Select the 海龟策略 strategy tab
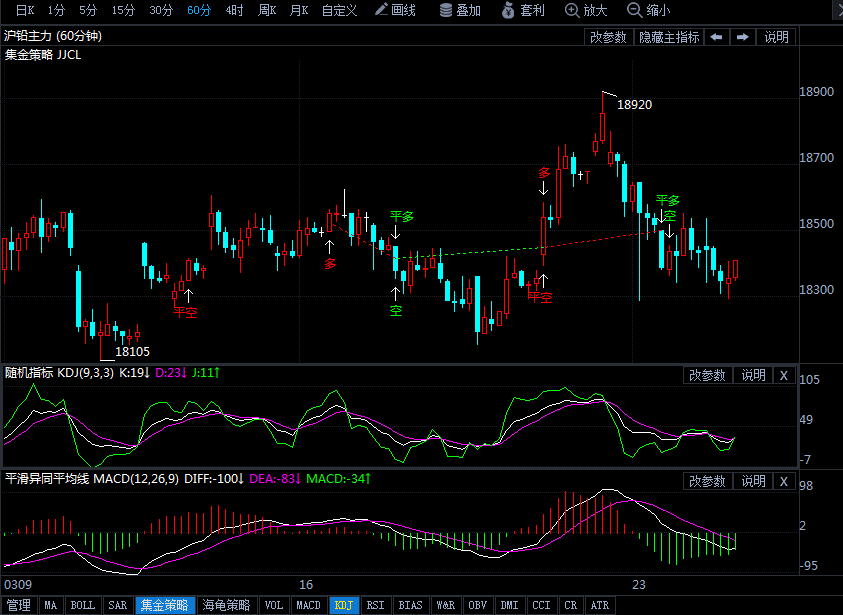This screenshot has height=615, width=843. [x=226, y=605]
